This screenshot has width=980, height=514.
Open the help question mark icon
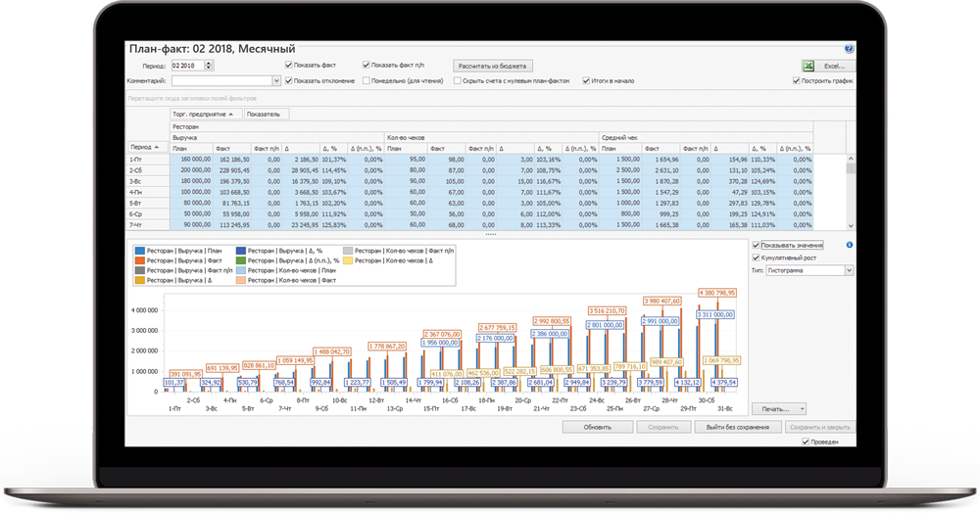coord(849,48)
